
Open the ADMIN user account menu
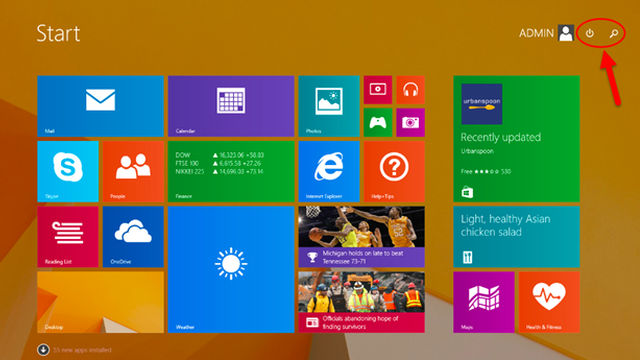tap(546, 33)
